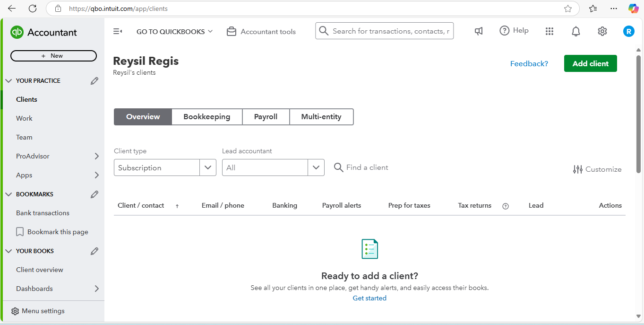
Task: Open the Go to QuickBooks dropdown
Action: [175, 32]
